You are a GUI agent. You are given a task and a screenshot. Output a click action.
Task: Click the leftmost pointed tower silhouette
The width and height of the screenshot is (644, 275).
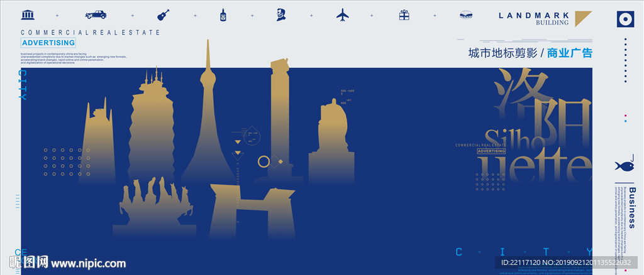(x=97, y=141)
